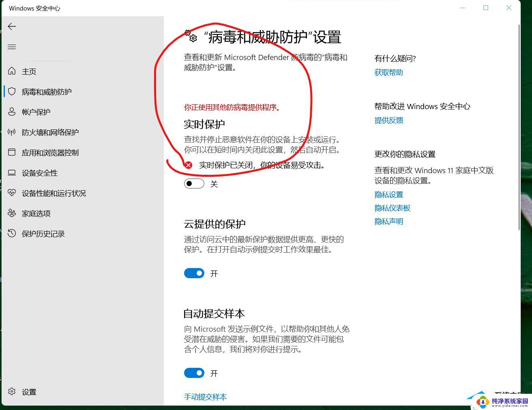532x410 pixels.
Task: Click the 自动提交样本 section heading
Action: (214, 313)
